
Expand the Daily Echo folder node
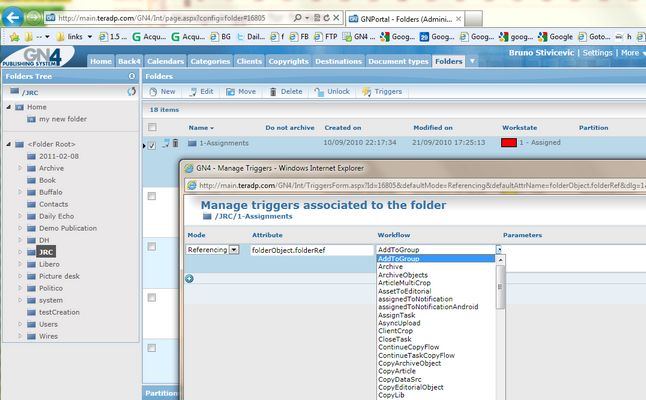coord(20,216)
